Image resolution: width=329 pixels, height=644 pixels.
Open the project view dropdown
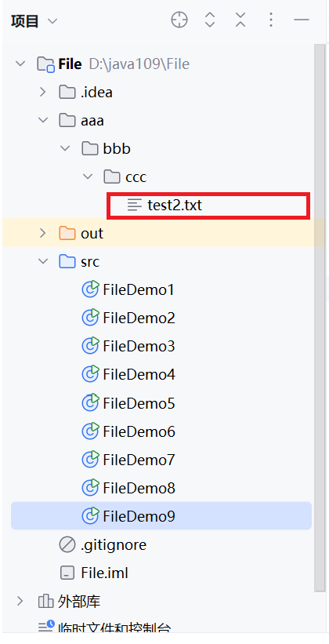coord(34,21)
